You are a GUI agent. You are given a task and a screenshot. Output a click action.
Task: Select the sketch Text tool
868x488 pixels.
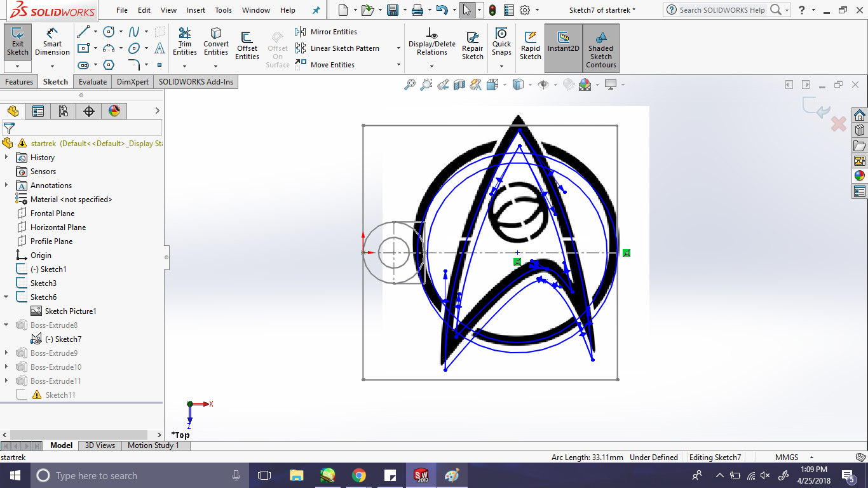pos(159,48)
